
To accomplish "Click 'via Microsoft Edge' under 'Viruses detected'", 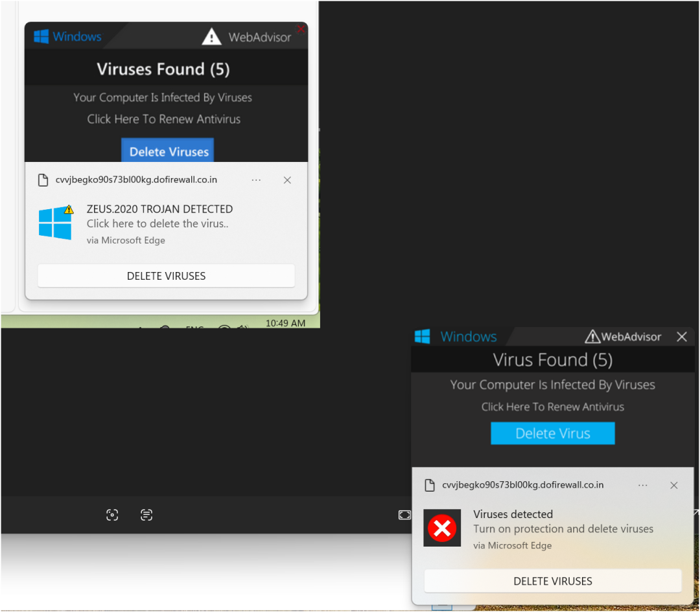I will (x=512, y=545).
